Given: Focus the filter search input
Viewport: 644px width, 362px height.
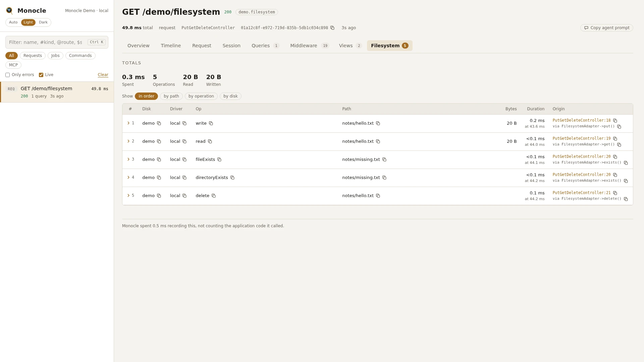Looking at the screenshot, I should click(57, 42).
